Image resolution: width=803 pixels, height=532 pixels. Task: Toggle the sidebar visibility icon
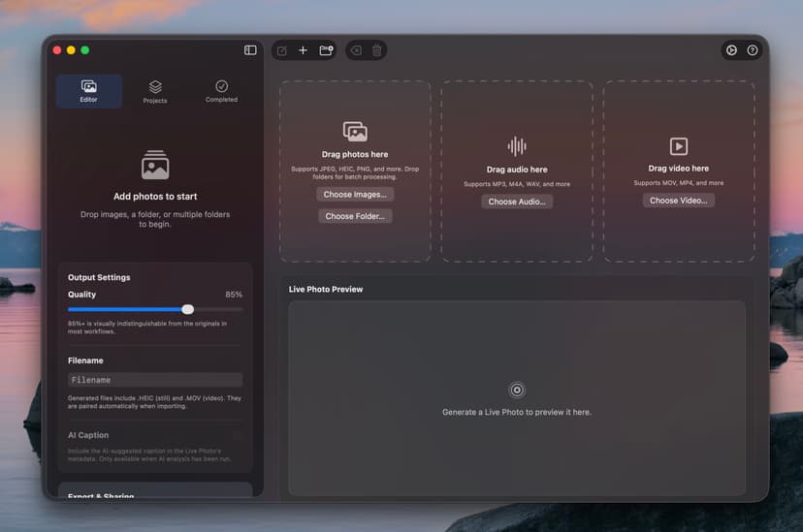tap(250, 50)
